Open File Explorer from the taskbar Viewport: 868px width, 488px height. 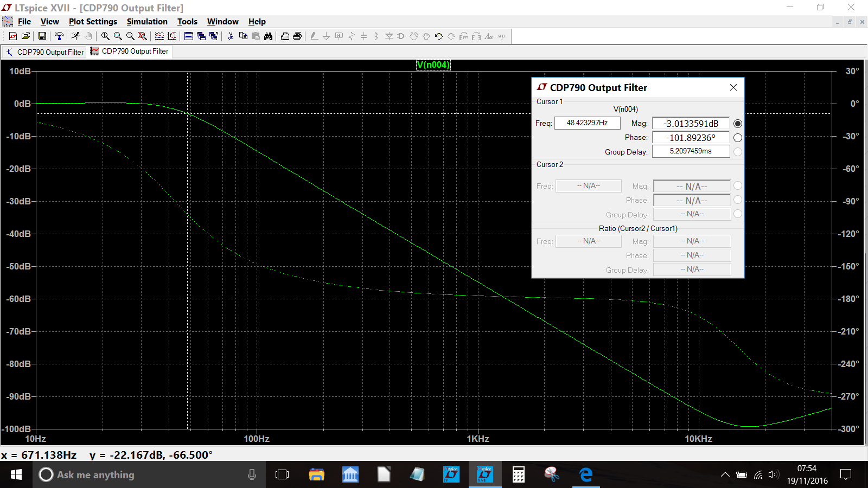pyautogui.click(x=317, y=475)
